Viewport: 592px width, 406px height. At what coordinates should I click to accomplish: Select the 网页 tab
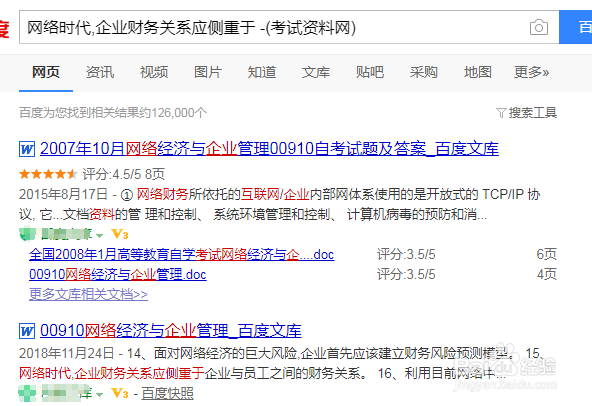[x=46, y=72]
